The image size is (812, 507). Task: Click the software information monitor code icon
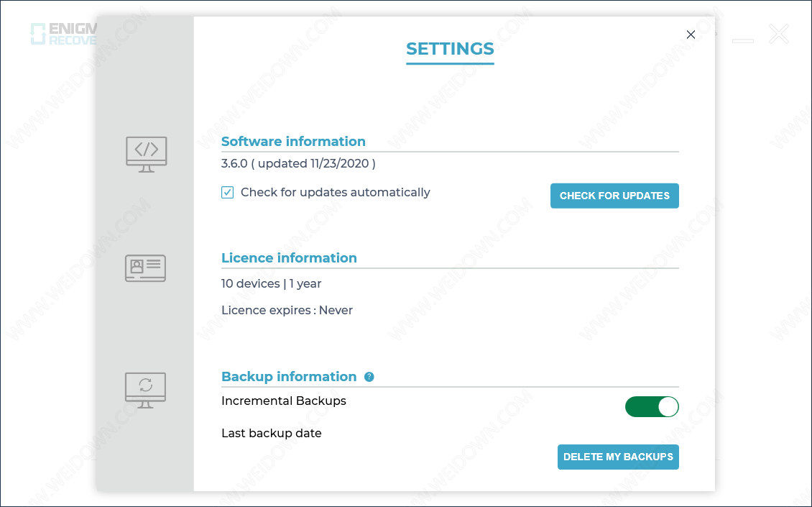[x=147, y=155]
